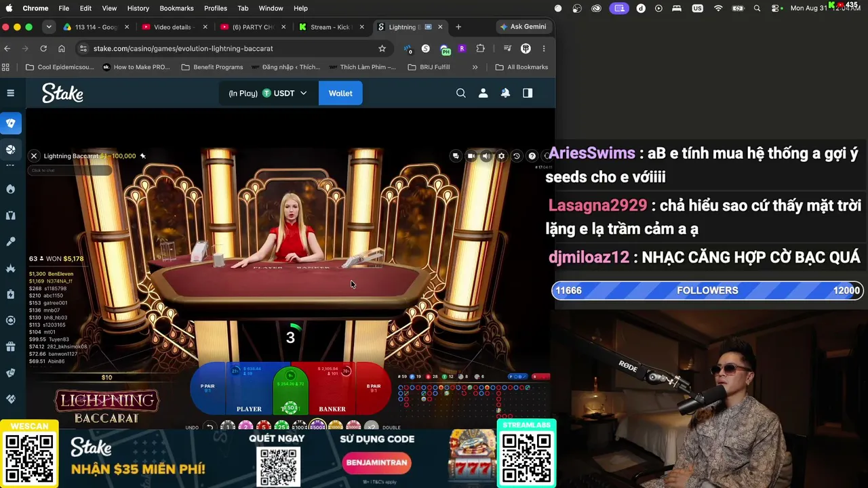Open the user profile icon
This screenshot has height=488, width=868.
484,93
